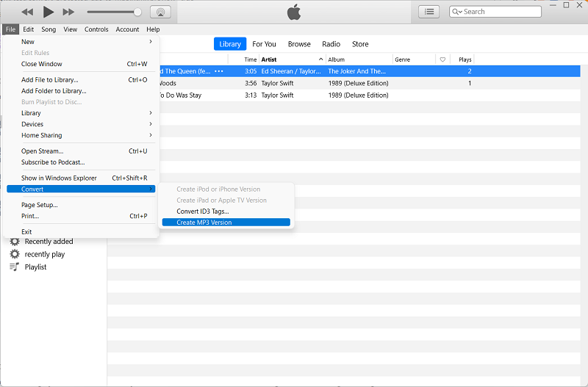Screen dimensions: 588x387
Task: Click the rewind previous track button
Action: 28,12
